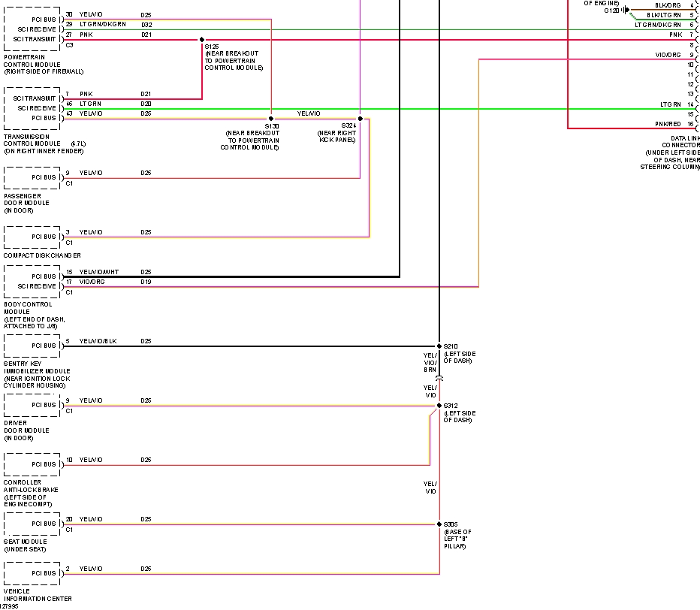
Task: Click the Powertrain Control Module label
Action: click(44, 65)
